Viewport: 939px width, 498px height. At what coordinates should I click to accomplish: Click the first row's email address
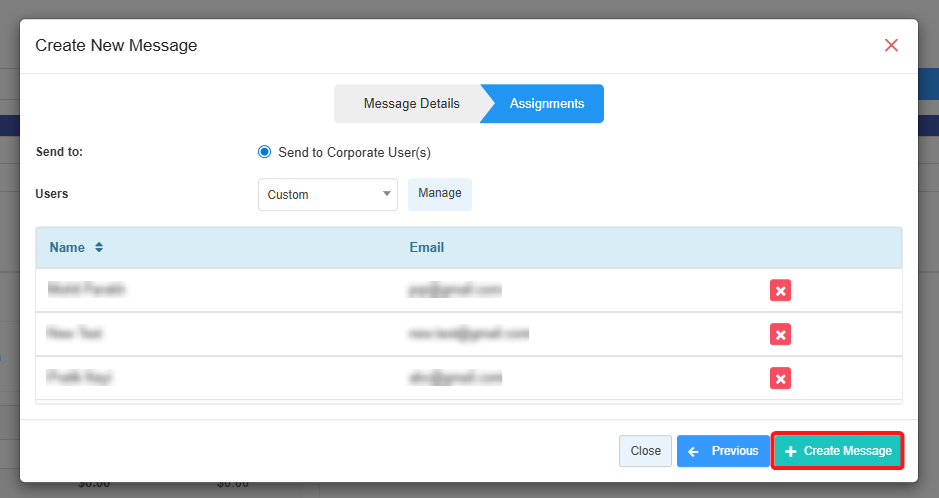point(453,290)
